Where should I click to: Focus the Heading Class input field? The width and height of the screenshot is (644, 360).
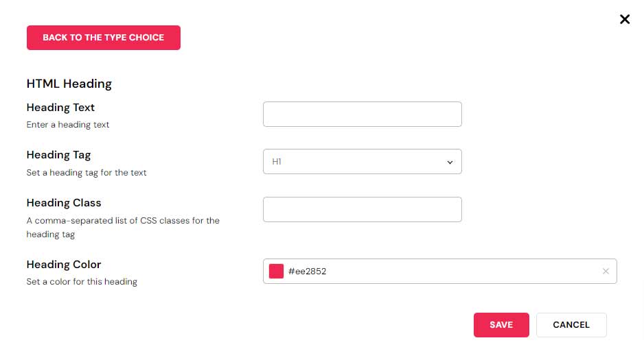click(362, 210)
